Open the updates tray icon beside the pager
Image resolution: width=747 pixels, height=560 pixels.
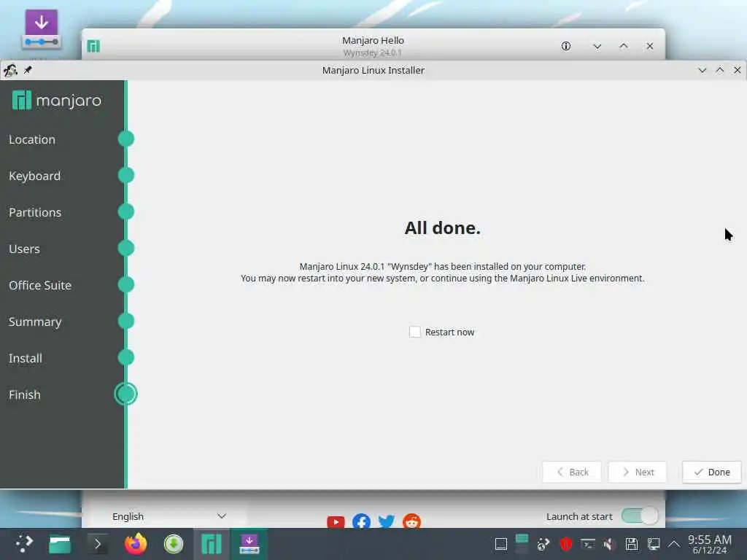point(543,544)
